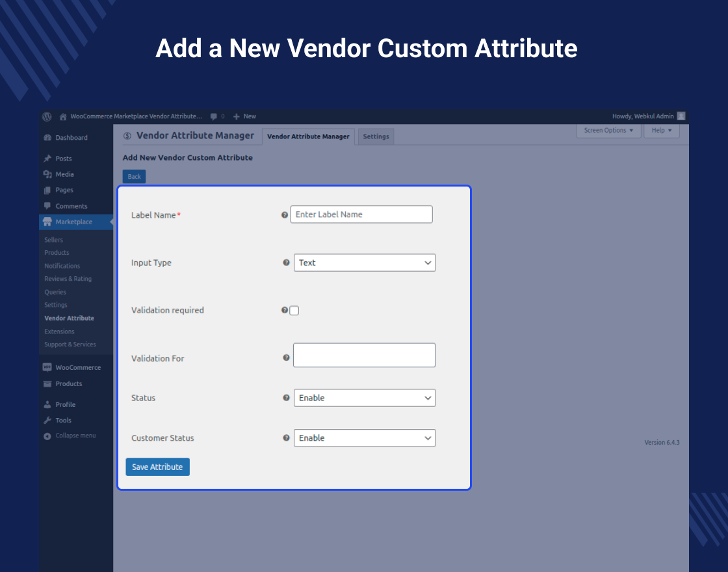Switch to the Settings tab
Image resolution: width=728 pixels, height=572 pixels.
(376, 136)
